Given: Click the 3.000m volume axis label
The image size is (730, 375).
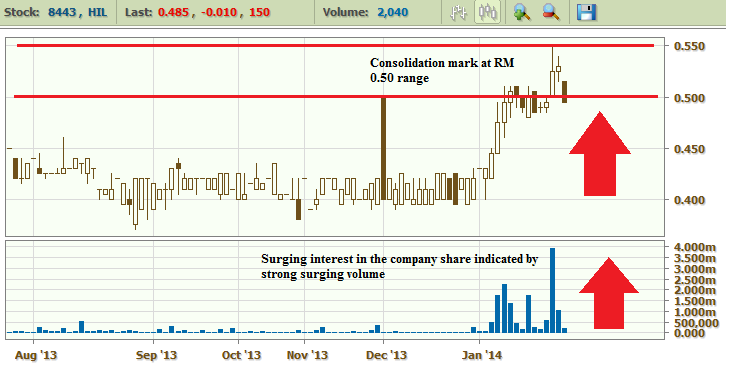Looking at the screenshot, I should [695, 269].
